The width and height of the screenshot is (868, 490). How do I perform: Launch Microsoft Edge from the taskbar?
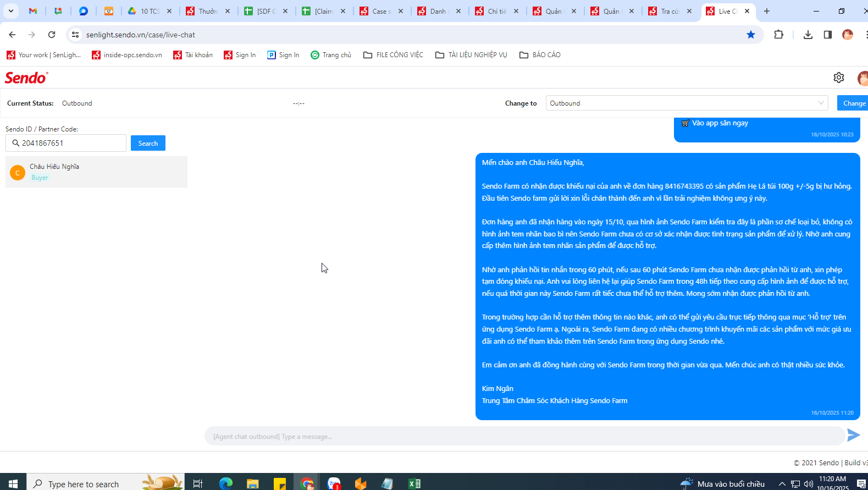tap(225, 483)
